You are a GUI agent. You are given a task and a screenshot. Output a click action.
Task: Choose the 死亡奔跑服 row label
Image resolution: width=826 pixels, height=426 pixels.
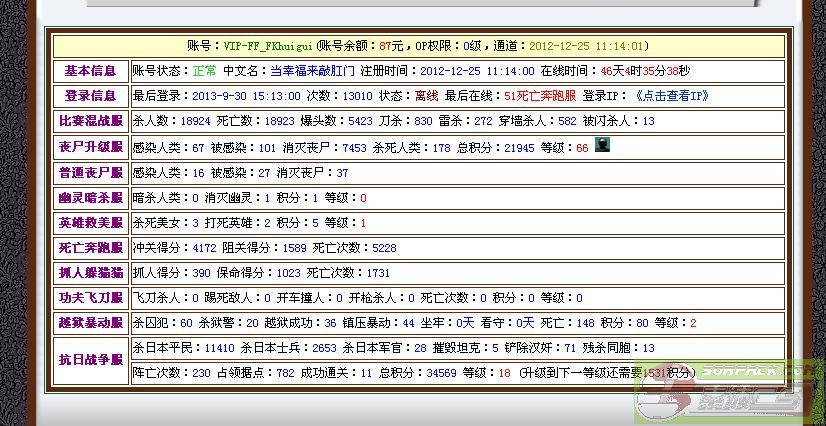(x=90, y=248)
